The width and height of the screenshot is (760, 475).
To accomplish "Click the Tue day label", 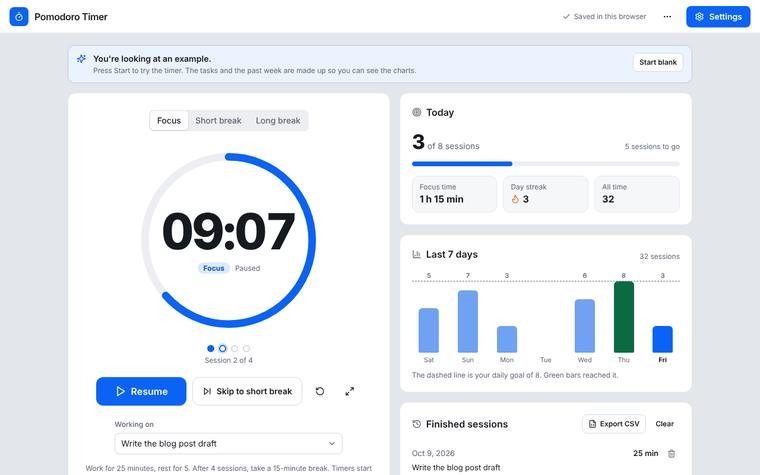I will [x=546, y=360].
